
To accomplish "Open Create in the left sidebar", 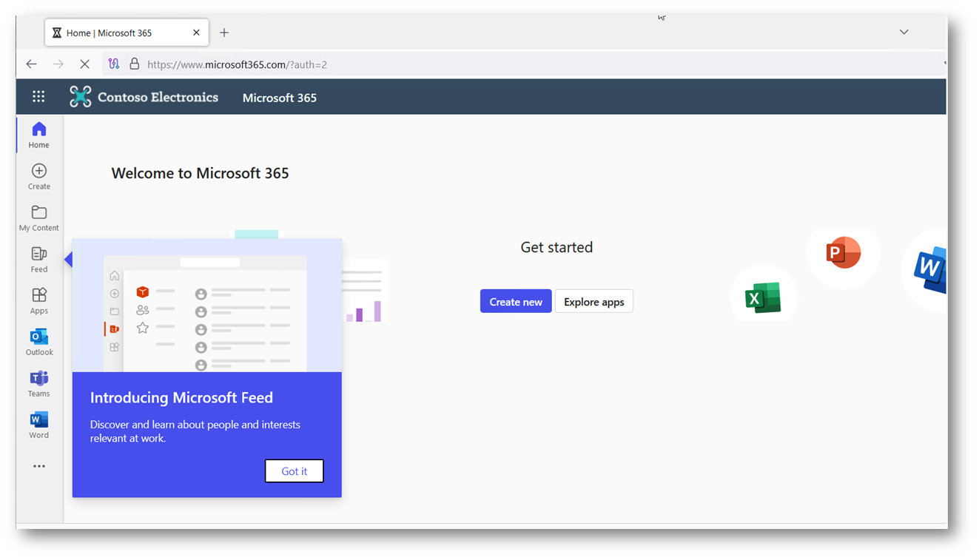I will (x=39, y=177).
